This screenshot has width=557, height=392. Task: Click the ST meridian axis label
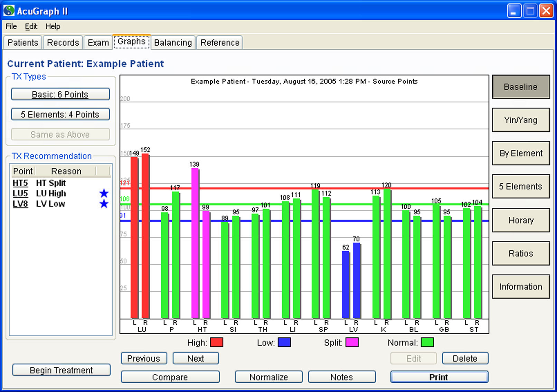(x=474, y=329)
